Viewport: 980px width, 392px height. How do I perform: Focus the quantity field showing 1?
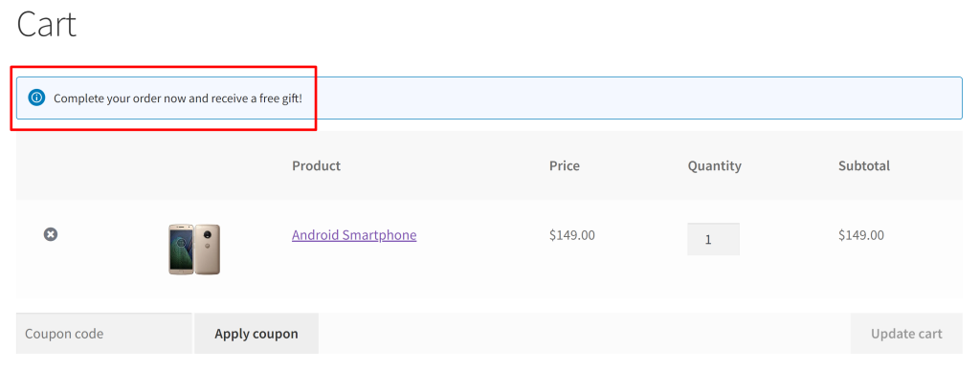coord(713,239)
